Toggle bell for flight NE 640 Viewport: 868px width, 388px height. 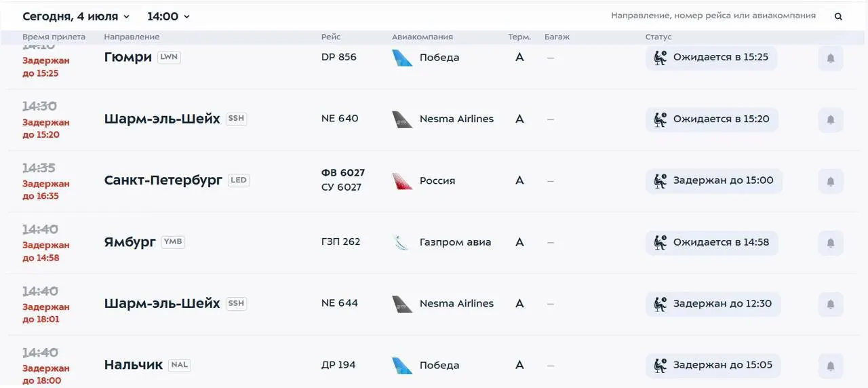pyautogui.click(x=831, y=120)
